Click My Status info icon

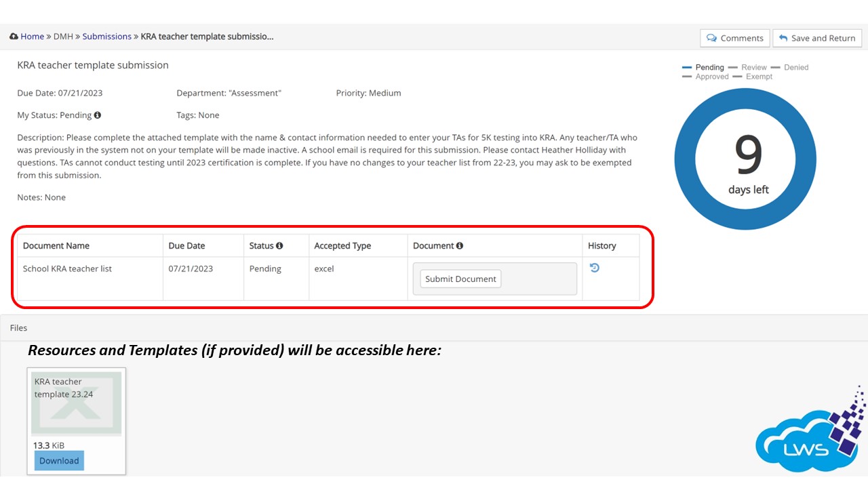(98, 115)
